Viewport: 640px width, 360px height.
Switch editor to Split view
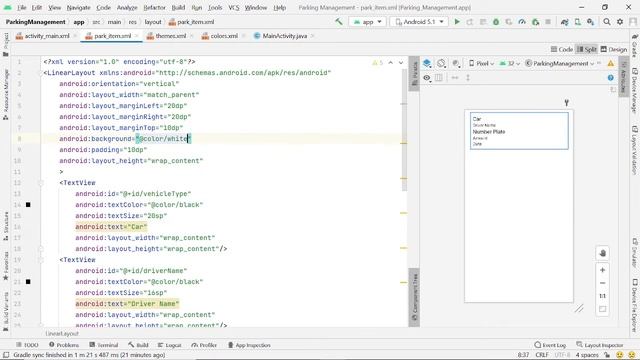click(x=587, y=49)
